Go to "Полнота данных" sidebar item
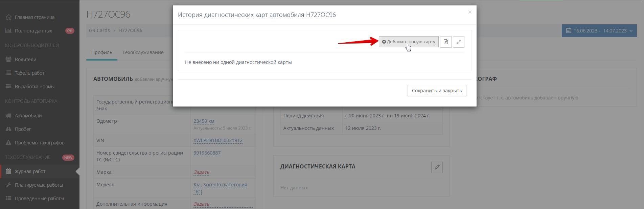This screenshot has width=644, height=209. point(33,31)
